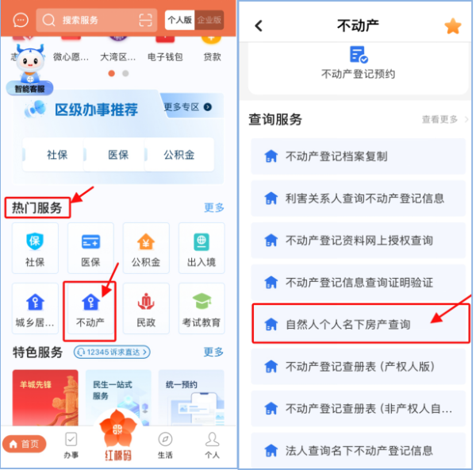Screen dimensions: 476x470
Task: Switch to 企业版 mode
Action: (209, 20)
